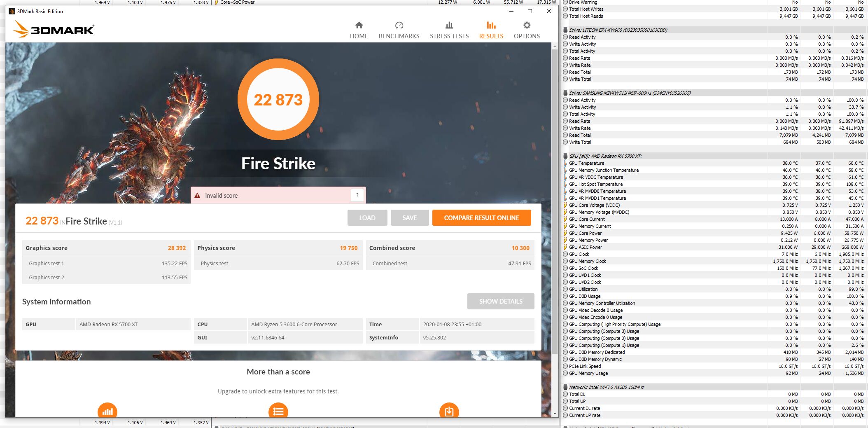Click the GPU Core Voltage (VDDC) lightning icon
This screenshot has width=868, height=428.
tap(565, 205)
